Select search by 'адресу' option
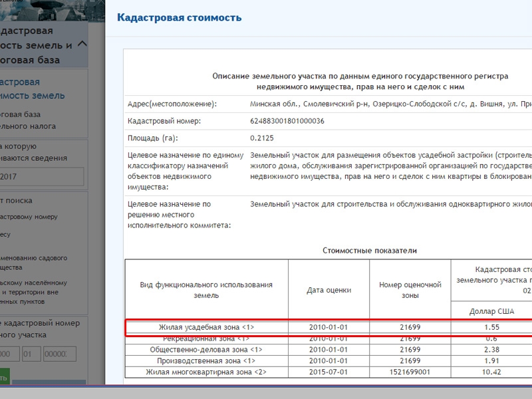 7,235
